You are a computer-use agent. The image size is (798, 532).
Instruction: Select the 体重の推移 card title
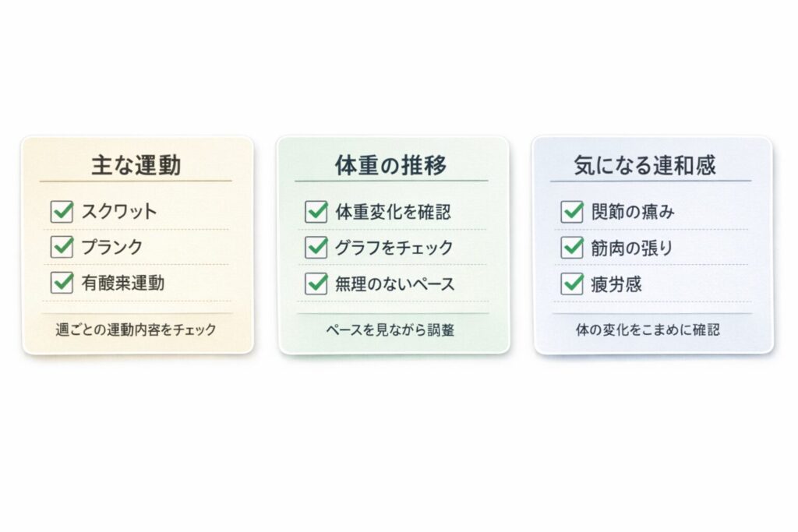pyautogui.click(x=390, y=165)
